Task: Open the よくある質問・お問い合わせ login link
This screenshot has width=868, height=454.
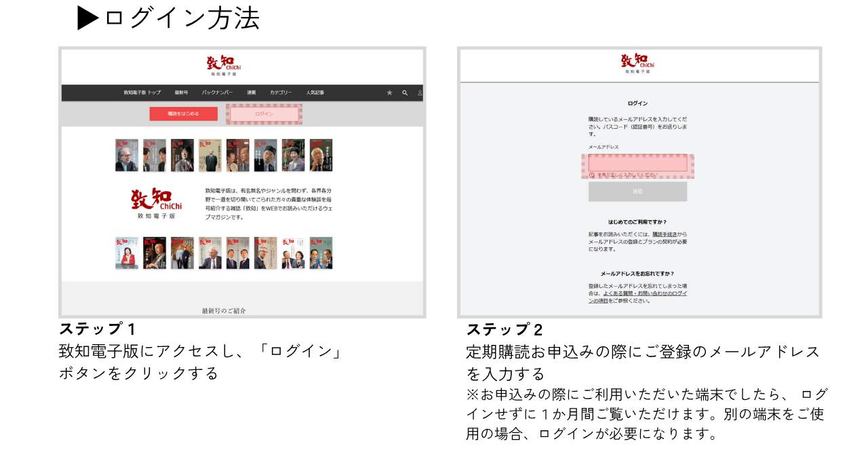Action: (638, 297)
